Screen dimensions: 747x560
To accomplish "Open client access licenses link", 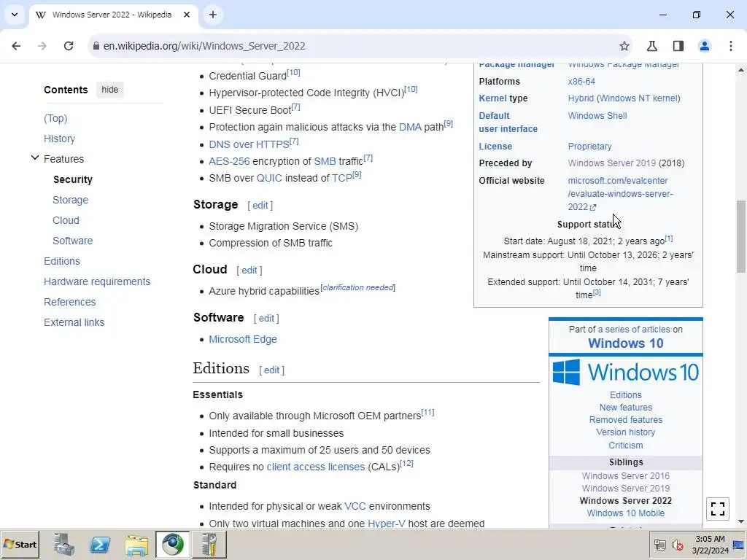I will (315, 467).
